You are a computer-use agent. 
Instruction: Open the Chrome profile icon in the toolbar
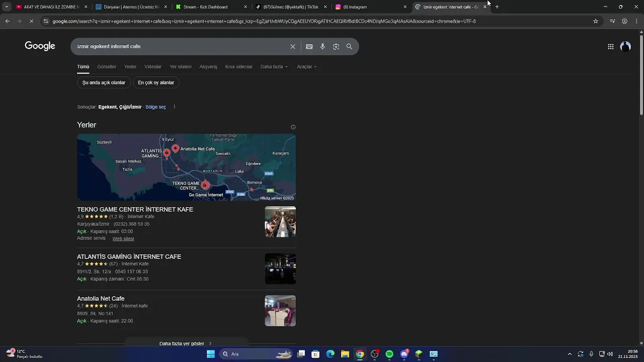(624, 21)
